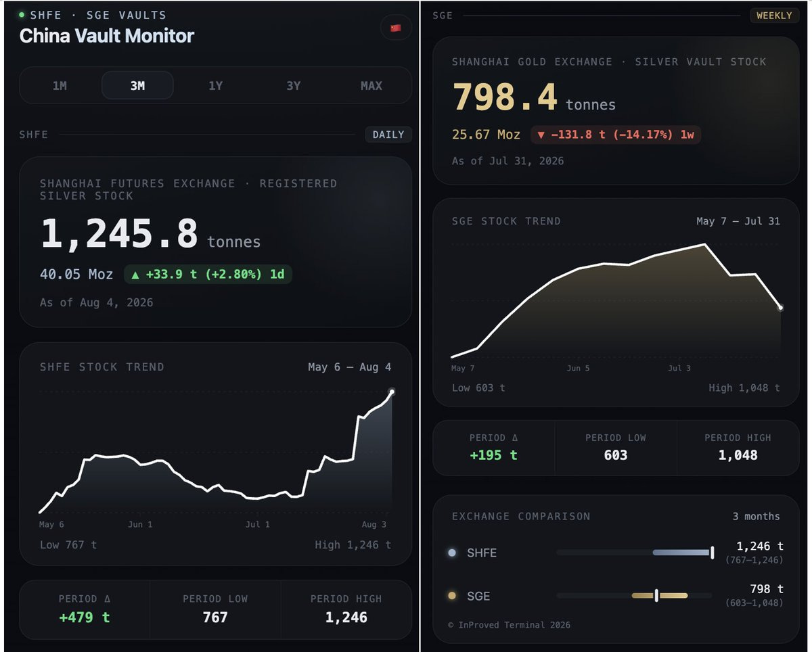
Task: Click the China Vault Monitor title
Action: pyautogui.click(x=107, y=36)
